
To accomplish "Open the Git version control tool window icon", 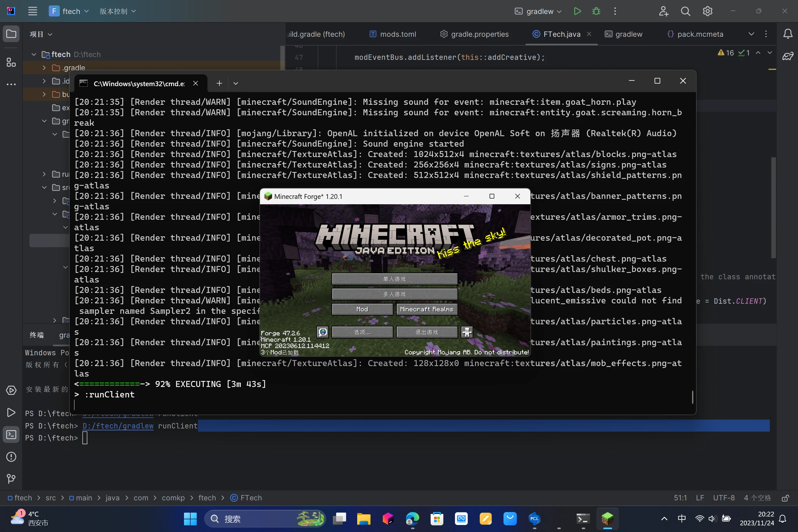I will (x=11, y=479).
